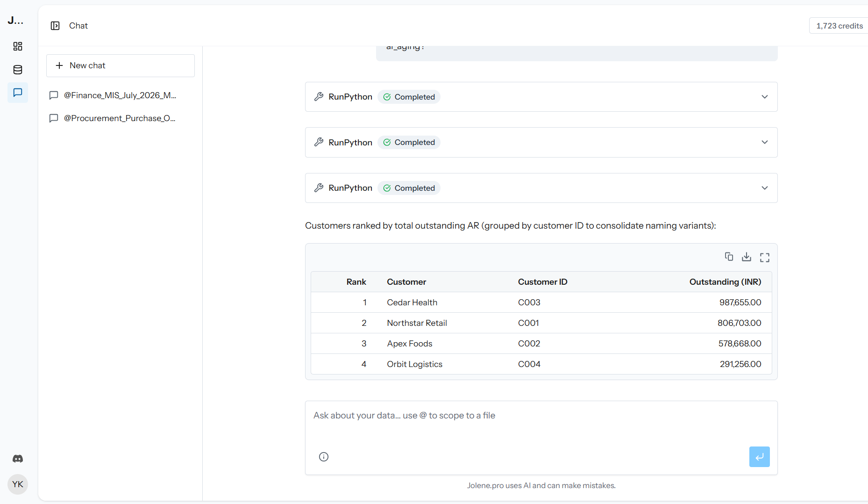
Task: Open the dashboard grid icon in sidebar
Action: point(18,46)
